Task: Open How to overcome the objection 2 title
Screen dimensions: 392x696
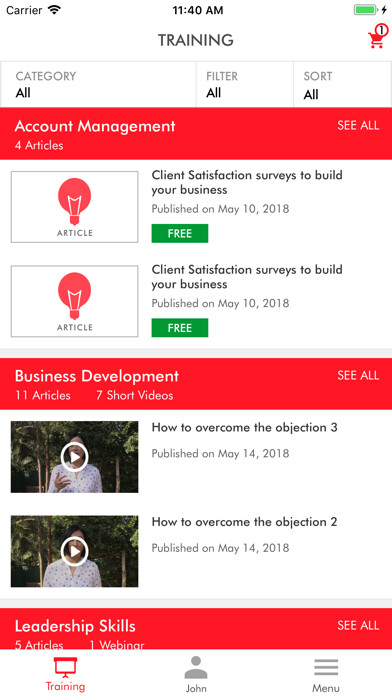Action: [245, 522]
